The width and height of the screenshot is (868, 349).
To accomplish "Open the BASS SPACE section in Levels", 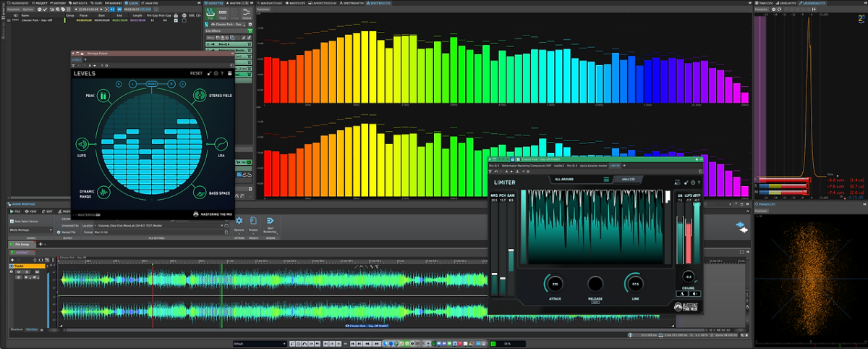I will (199, 193).
